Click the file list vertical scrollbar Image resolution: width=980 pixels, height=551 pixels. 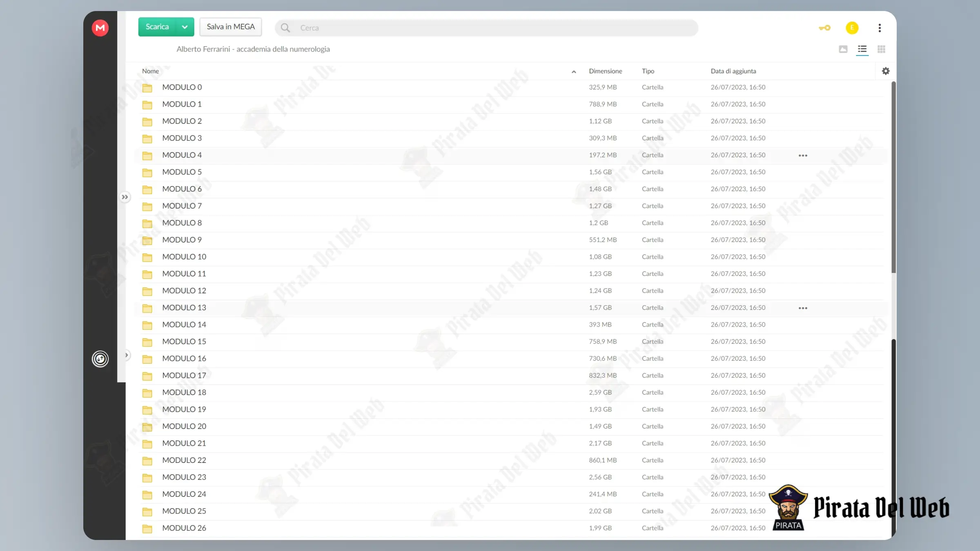coord(893,178)
